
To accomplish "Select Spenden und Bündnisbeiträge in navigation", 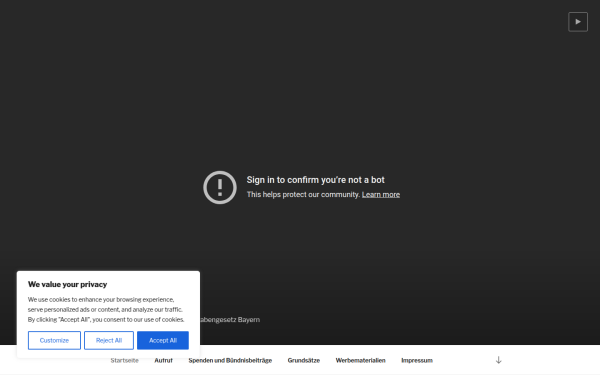I will tap(230, 360).
